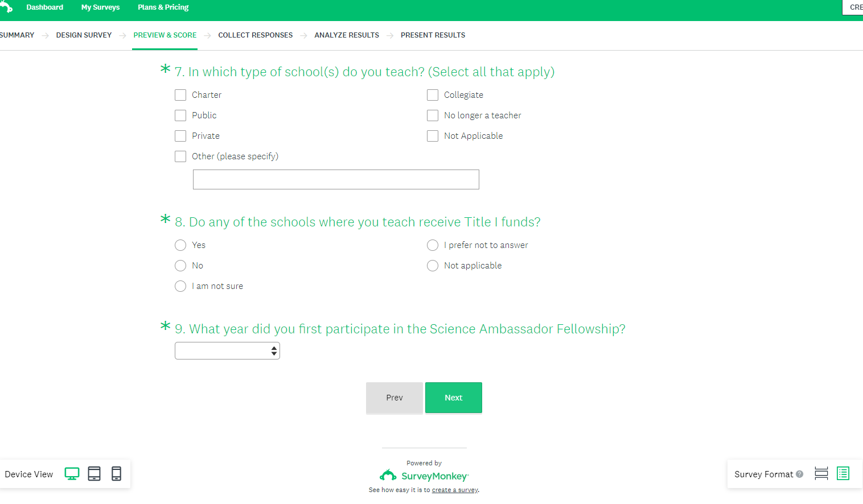863x504 pixels.
Task: Open My Surveys menu
Action: pos(100,7)
